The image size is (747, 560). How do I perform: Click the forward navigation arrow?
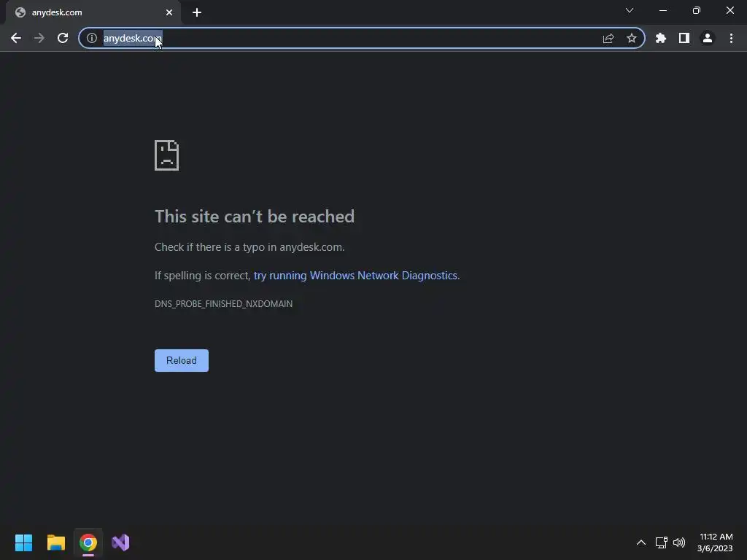click(39, 38)
